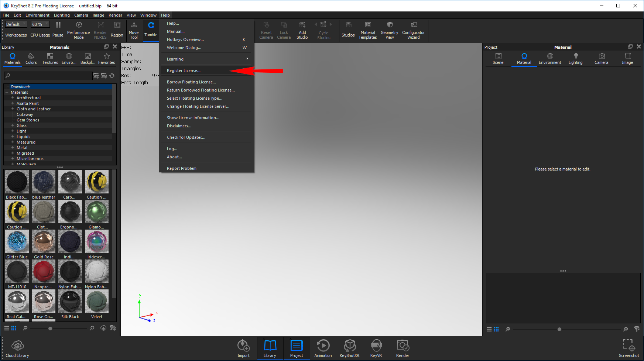
Task: Toggle the Geometry View
Action: tap(389, 30)
